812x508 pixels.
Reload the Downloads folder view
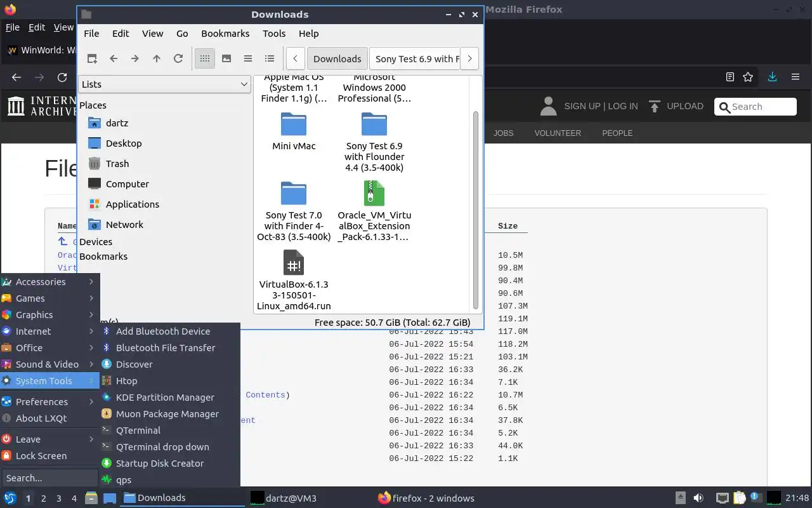178,58
